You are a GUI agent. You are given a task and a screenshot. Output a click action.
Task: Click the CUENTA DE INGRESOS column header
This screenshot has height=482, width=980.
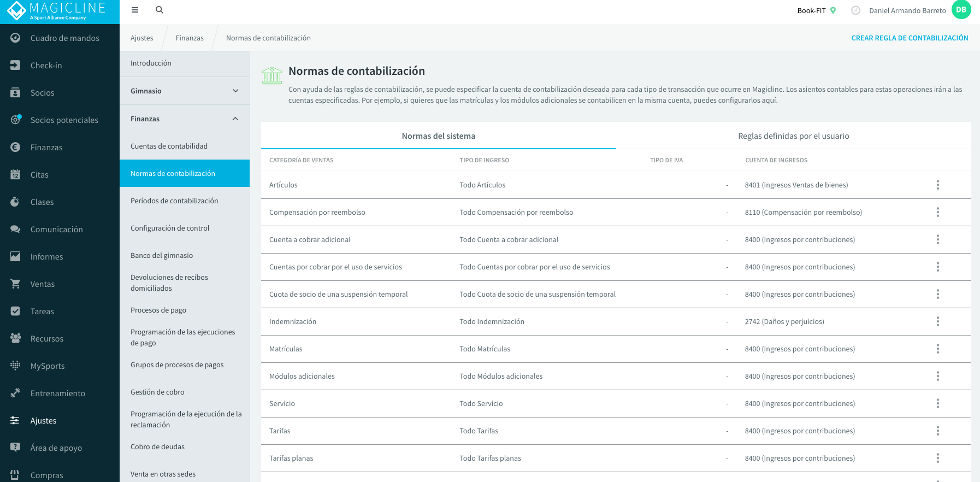[776, 160]
